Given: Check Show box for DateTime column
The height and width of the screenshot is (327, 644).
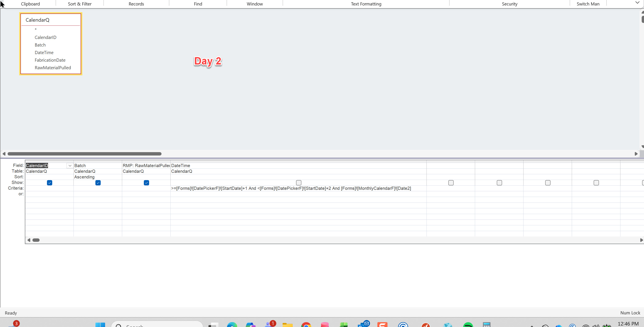Looking at the screenshot, I should [x=298, y=183].
